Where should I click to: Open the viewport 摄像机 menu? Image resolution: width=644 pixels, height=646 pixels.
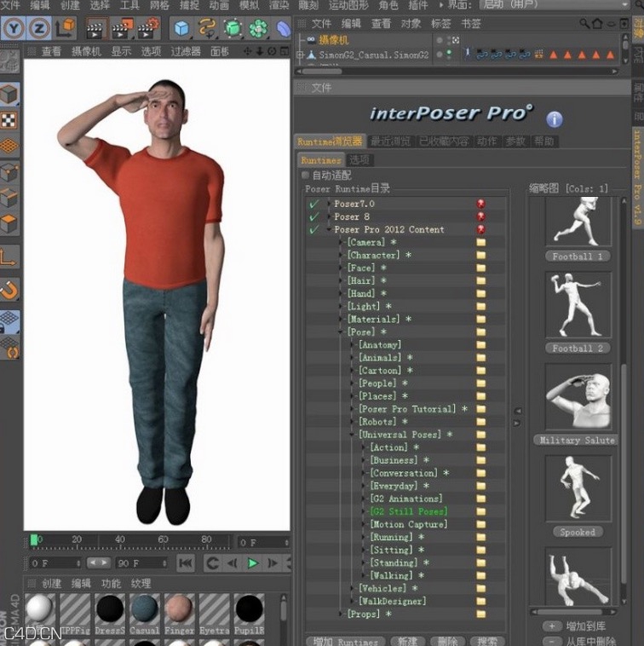pyautogui.click(x=86, y=51)
